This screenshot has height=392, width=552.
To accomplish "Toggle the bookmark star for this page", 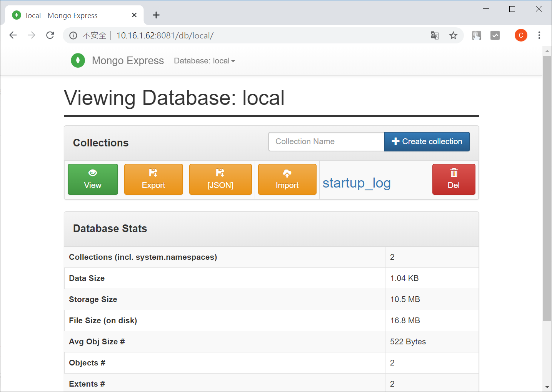I will tap(454, 35).
